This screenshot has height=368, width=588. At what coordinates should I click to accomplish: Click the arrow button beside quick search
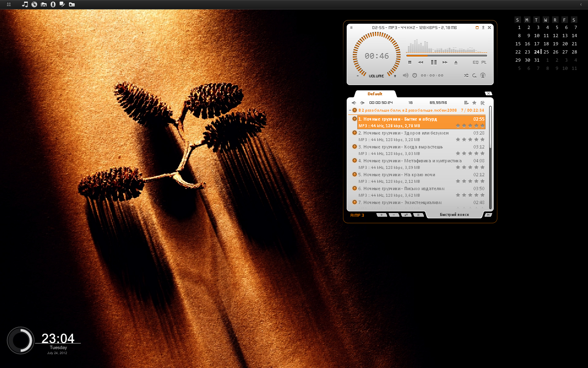point(488,215)
